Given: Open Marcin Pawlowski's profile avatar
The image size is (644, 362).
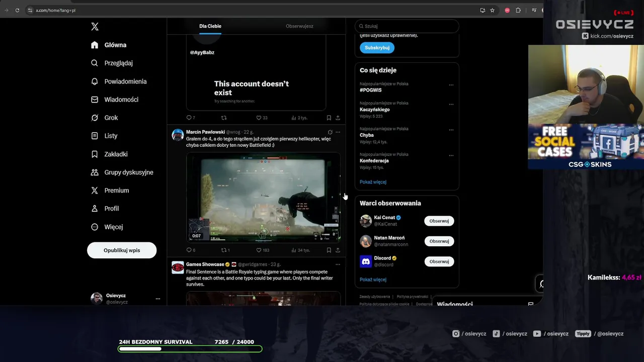Looking at the screenshot, I should point(178,135).
